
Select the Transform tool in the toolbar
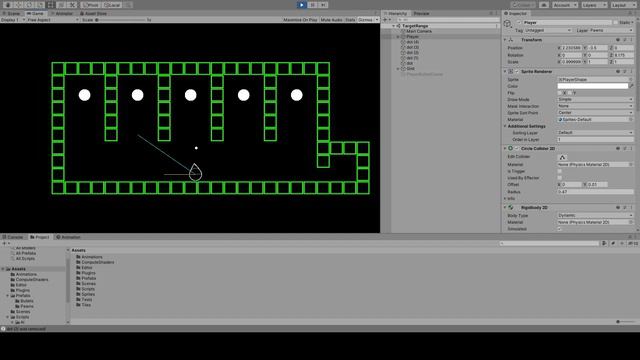pyautogui.click(x=62, y=5)
